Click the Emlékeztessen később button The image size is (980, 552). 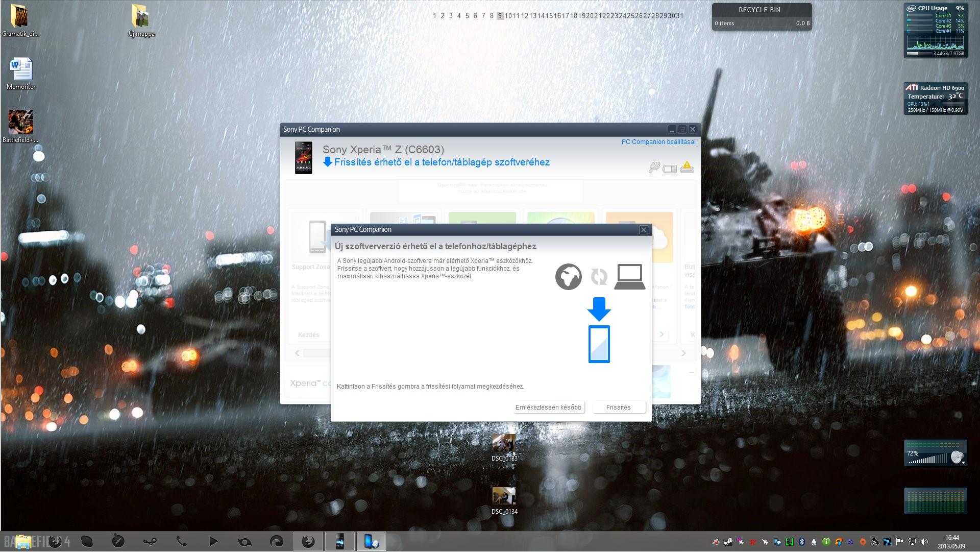coord(548,407)
